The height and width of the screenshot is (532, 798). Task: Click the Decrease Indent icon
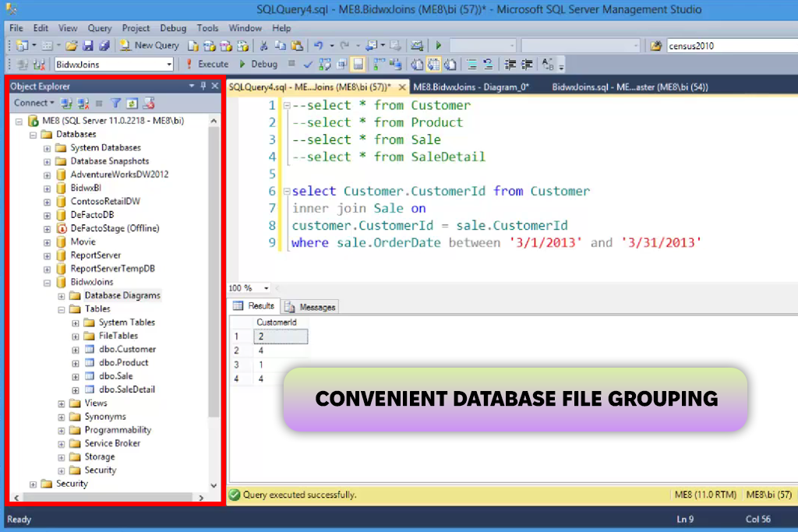pos(510,65)
